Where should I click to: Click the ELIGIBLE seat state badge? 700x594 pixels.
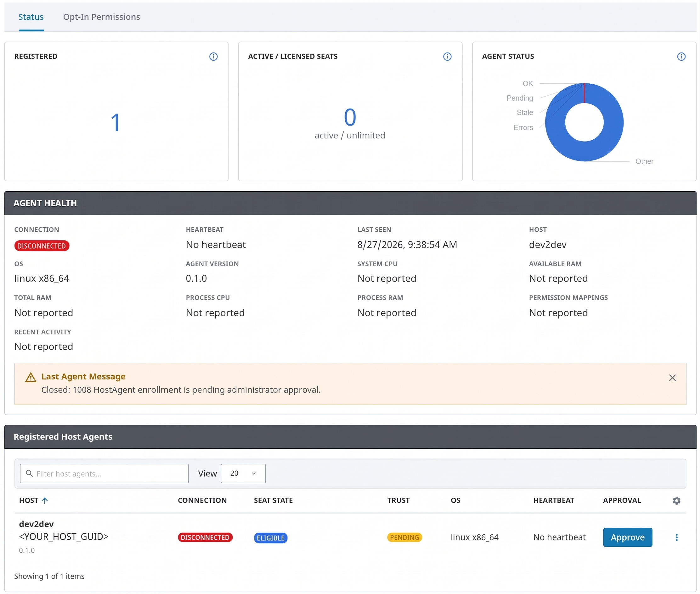(x=270, y=537)
